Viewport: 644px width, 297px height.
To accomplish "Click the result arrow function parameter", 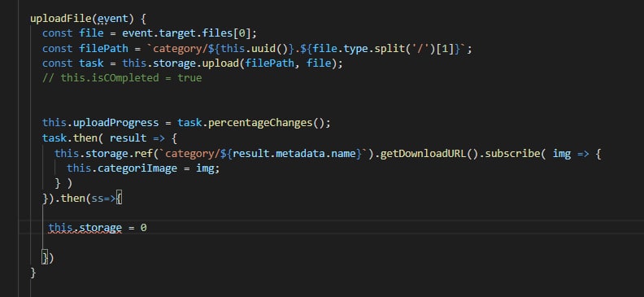I will click(128, 138).
